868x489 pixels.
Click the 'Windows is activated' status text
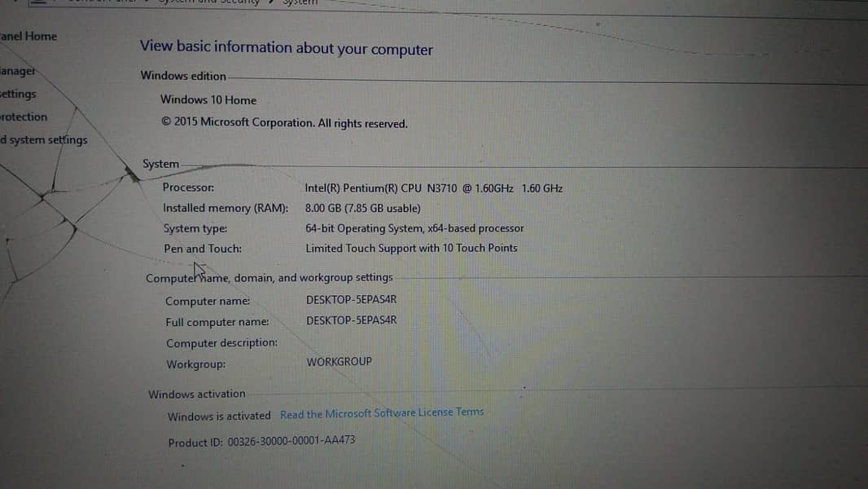(x=219, y=416)
